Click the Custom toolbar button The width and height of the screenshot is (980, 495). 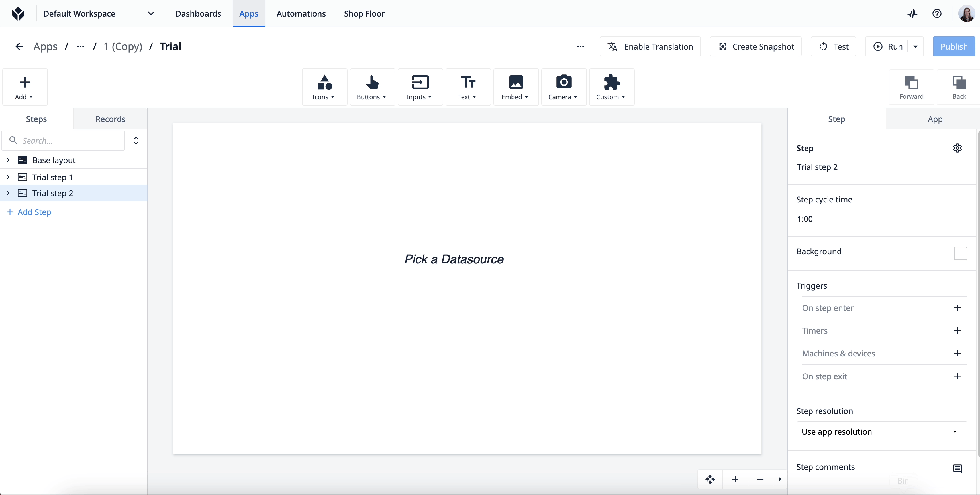611,86
